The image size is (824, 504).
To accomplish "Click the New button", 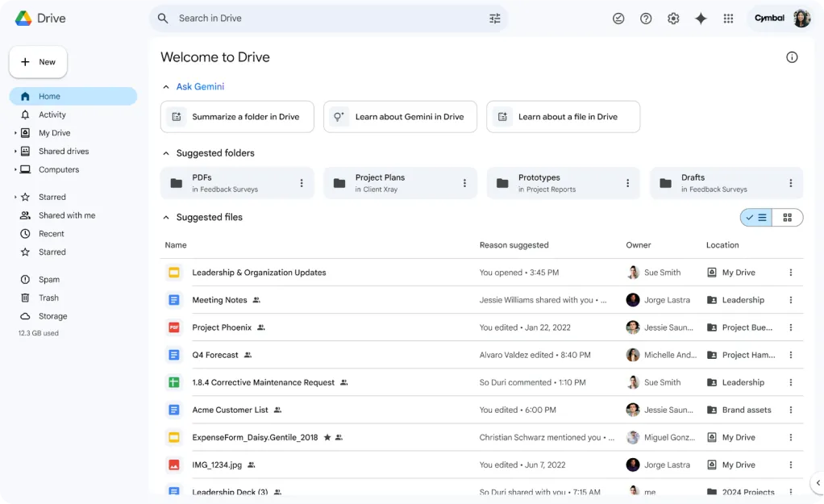I will coord(38,62).
